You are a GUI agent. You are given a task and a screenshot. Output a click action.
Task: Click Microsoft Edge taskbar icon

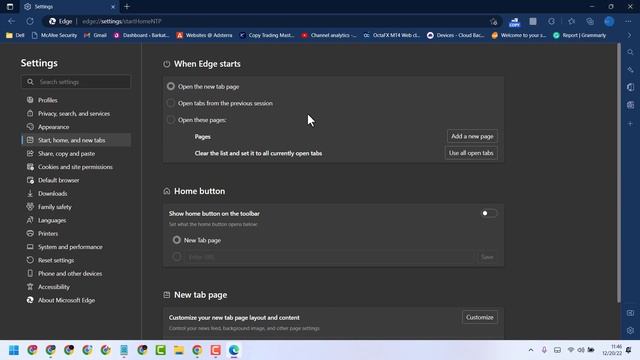tap(234, 350)
